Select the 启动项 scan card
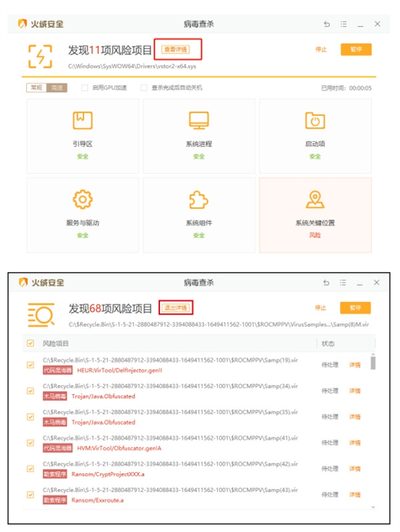This screenshot has width=400, height=532. point(315,136)
